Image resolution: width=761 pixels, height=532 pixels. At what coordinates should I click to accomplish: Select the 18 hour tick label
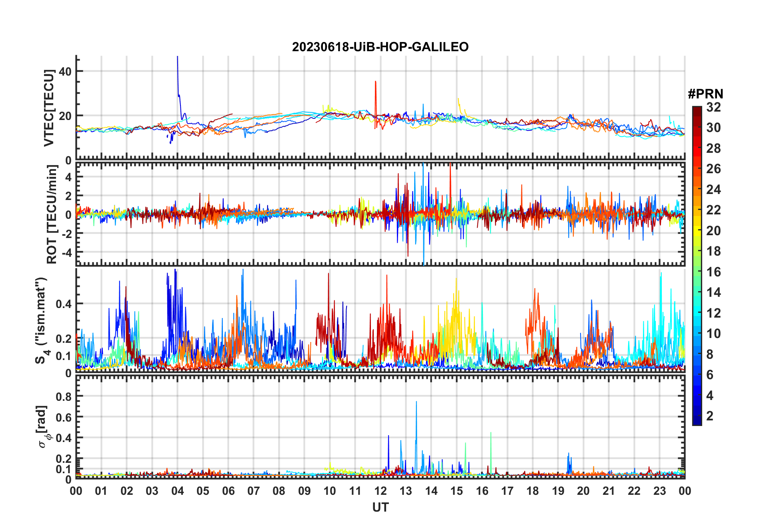pyautogui.click(x=533, y=491)
